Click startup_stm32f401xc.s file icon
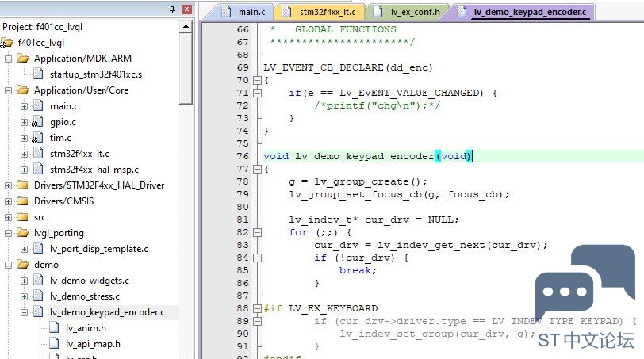Screen dimensions: 644x359 click(x=38, y=74)
